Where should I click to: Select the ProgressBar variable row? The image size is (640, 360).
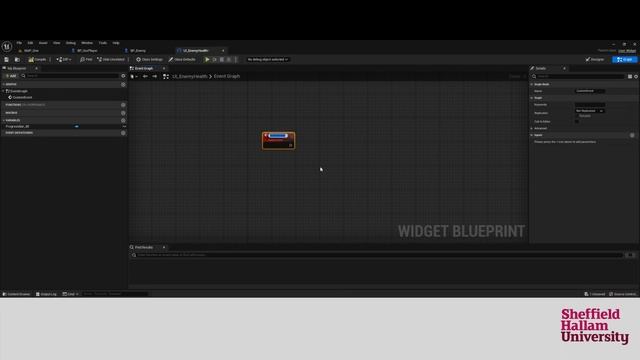[63, 127]
